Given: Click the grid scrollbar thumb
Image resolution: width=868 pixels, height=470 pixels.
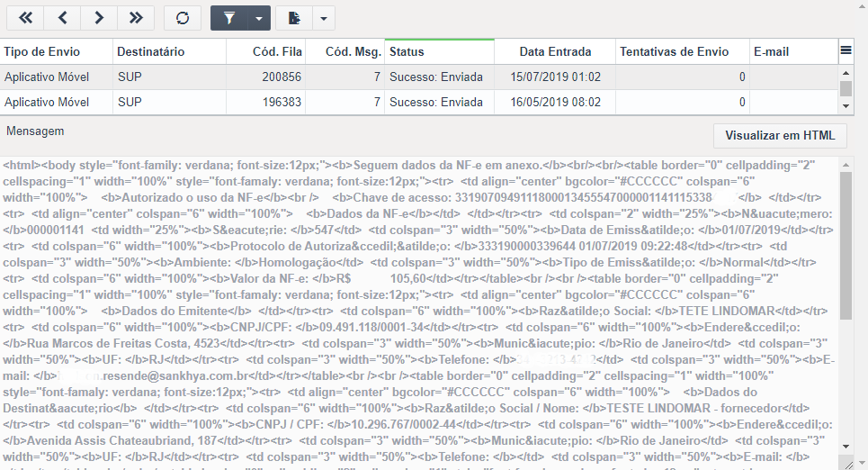Looking at the screenshot, I should pos(846,88).
